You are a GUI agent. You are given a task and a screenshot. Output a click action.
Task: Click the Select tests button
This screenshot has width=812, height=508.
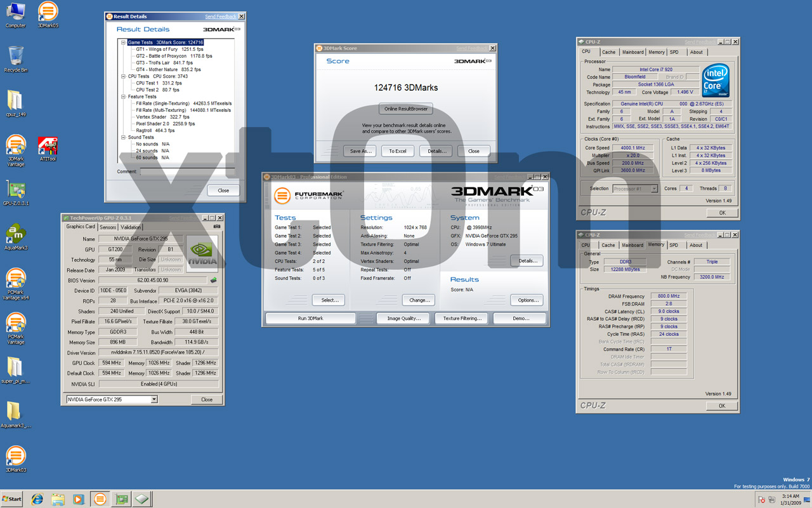tap(329, 300)
